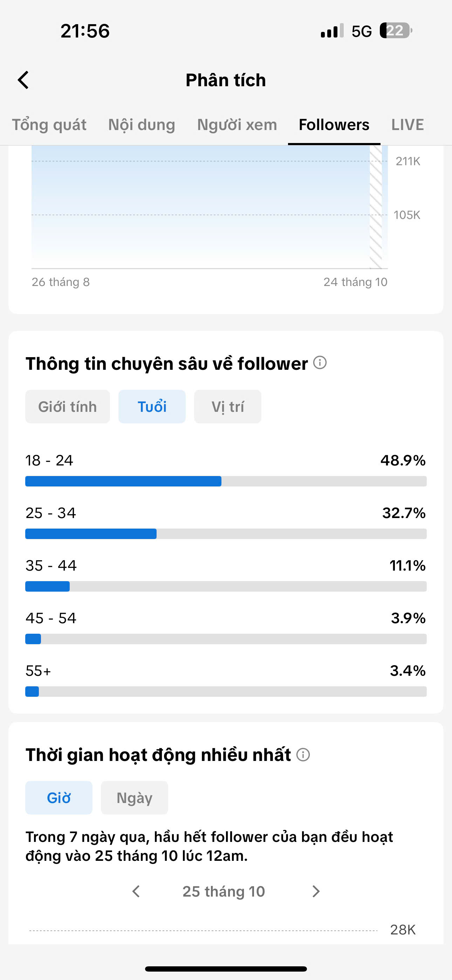The image size is (452, 980).
Task: Switch activity view to Giờ
Action: [x=59, y=798]
